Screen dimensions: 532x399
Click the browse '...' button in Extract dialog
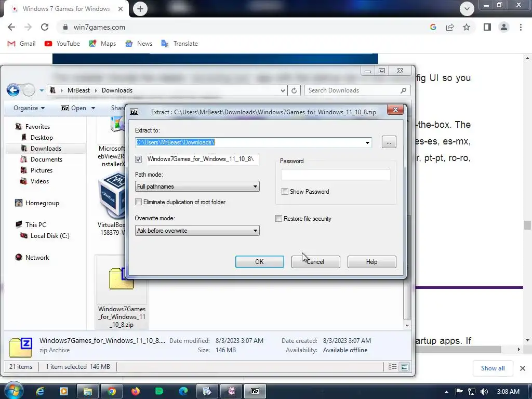[389, 142]
